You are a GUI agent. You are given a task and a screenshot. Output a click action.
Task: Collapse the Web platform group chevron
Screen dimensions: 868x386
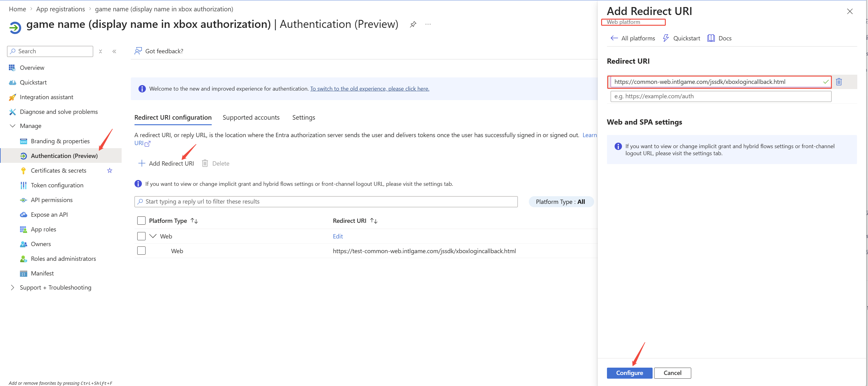point(153,236)
